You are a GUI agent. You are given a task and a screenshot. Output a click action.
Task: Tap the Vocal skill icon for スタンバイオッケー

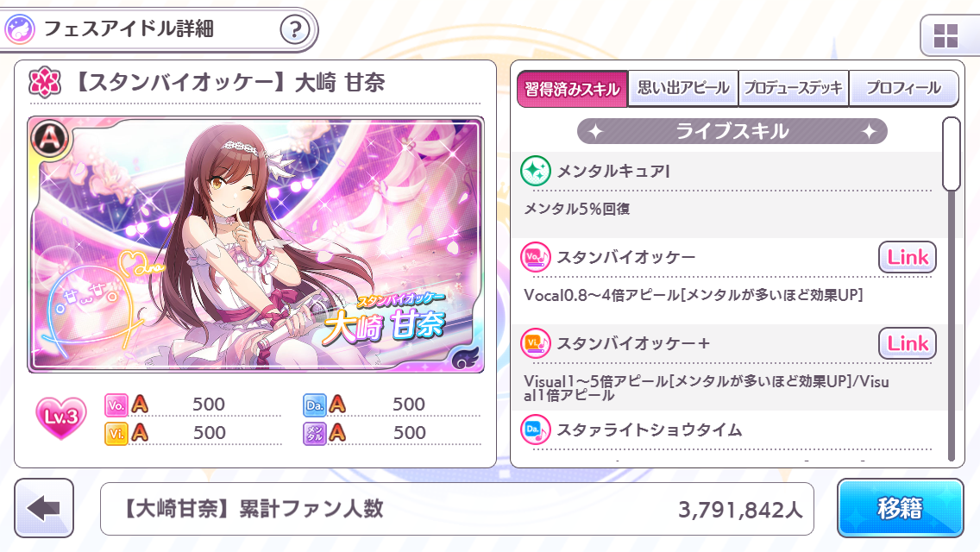(x=535, y=257)
